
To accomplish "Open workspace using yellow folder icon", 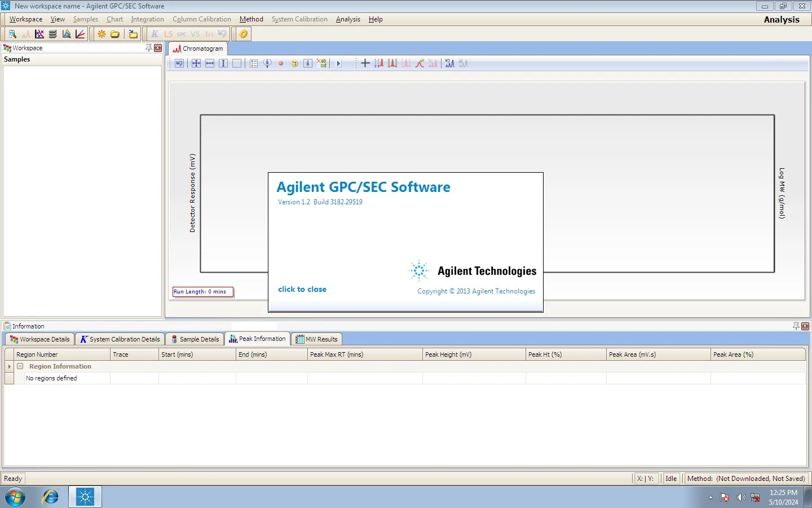I will (x=115, y=34).
